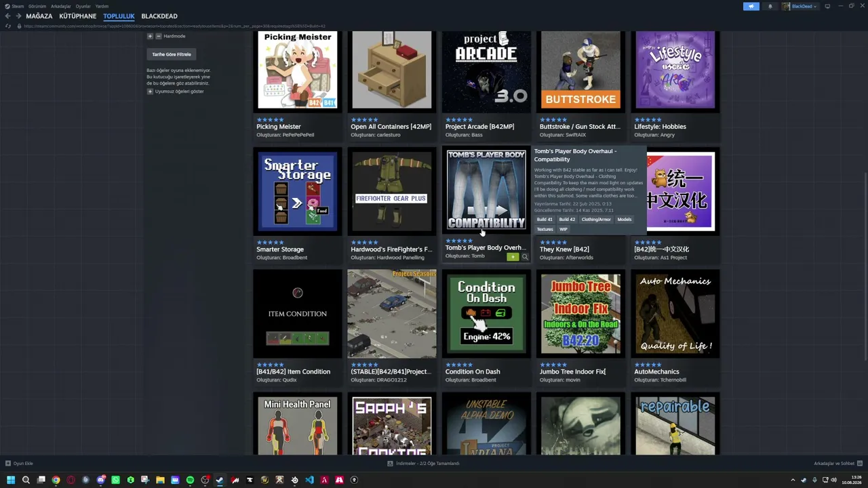Image resolution: width=868 pixels, height=488 pixels.
Task: Click the Steam taskbar icon
Action: click(x=220, y=480)
